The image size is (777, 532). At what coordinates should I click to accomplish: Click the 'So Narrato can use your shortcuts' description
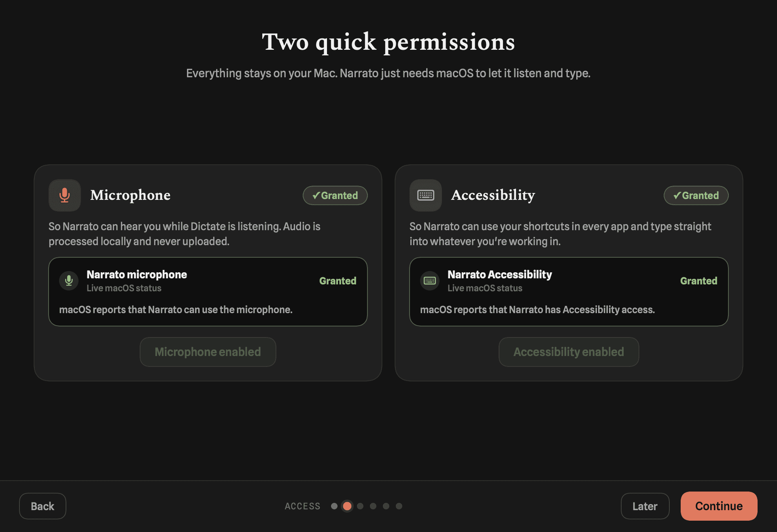pyautogui.click(x=560, y=234)
